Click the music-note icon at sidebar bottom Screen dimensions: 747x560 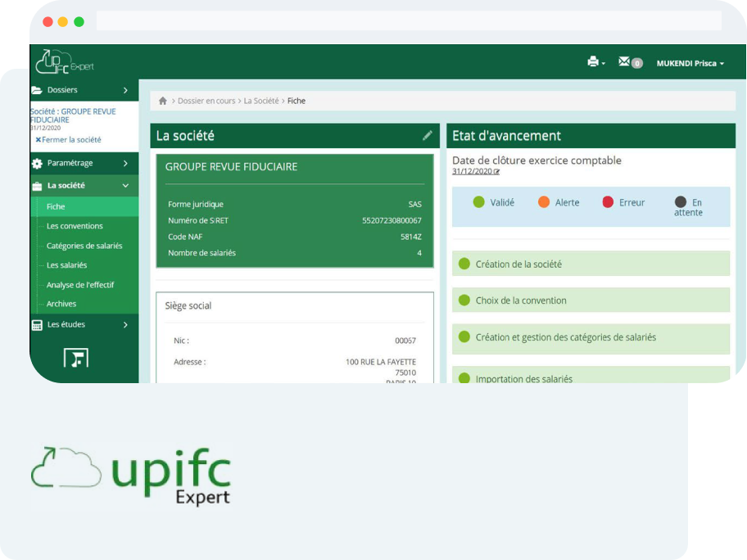click(76, 358)
